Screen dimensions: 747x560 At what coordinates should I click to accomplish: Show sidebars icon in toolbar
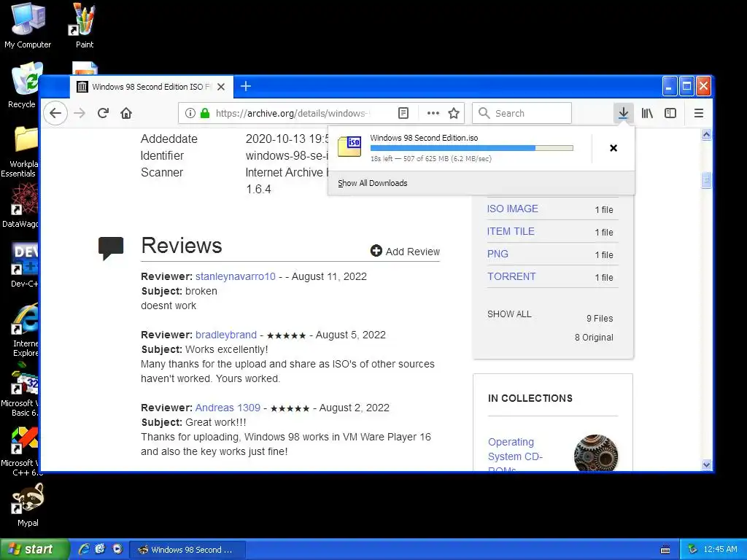coord(670,113)
